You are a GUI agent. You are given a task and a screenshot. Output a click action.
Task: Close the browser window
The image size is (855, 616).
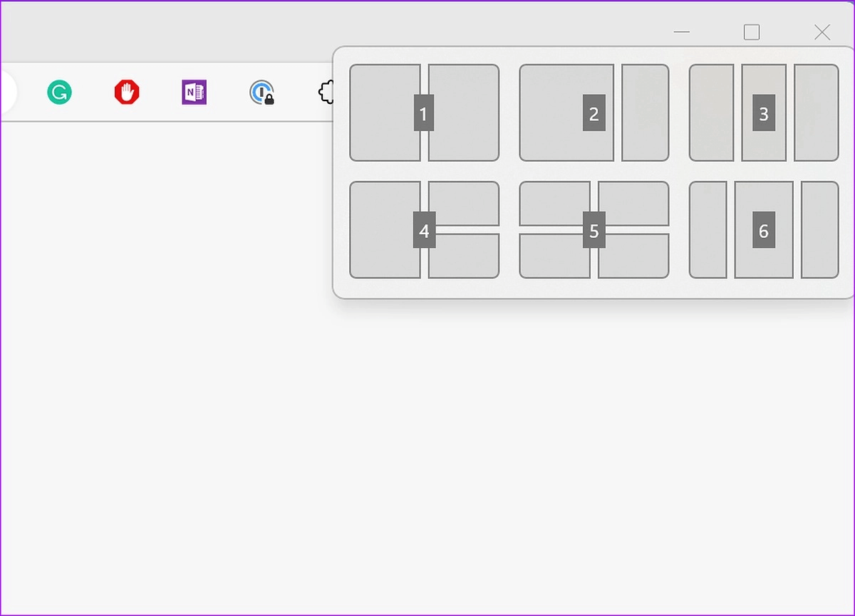[x=822, y=32]
